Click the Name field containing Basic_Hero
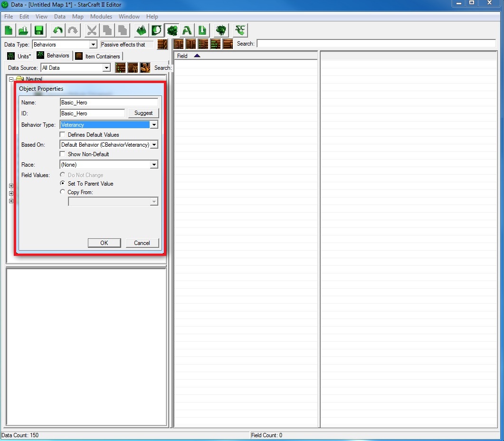The width and height of the screenshot is (504, 441). click(109, 103)
